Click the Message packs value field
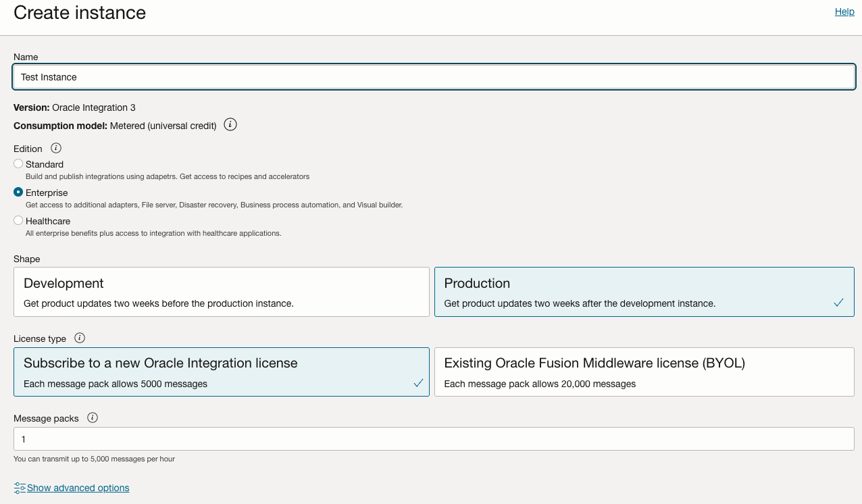This screenshot has width=862, height=504. point(432,438)
